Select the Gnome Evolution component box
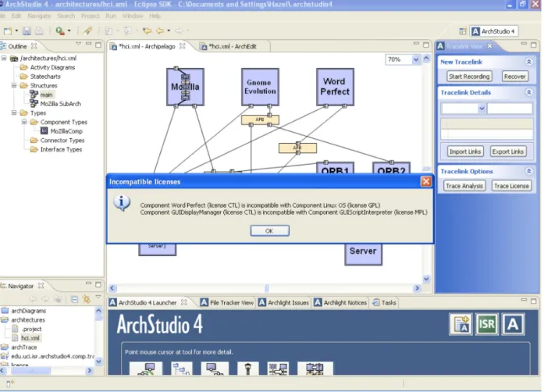 point(260,87)
